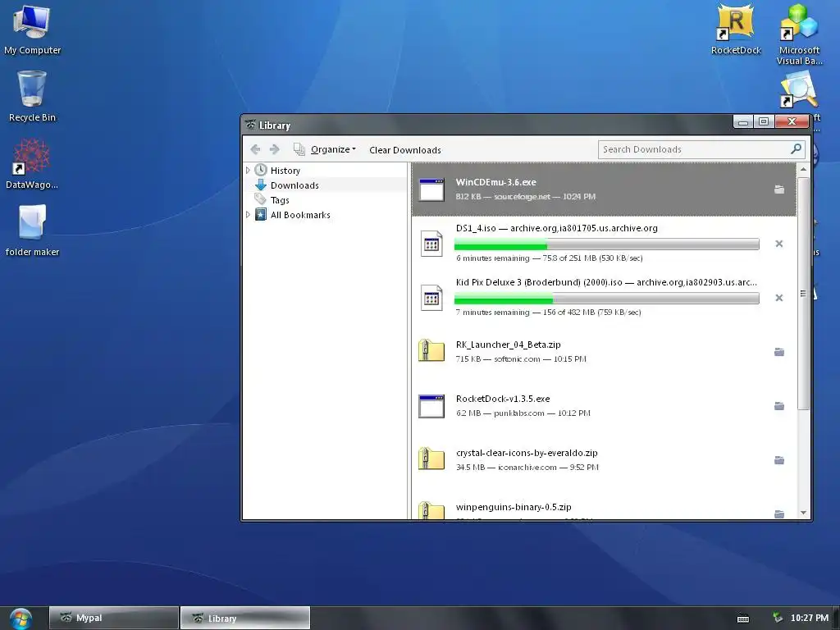Open containing folder for crystal-clear-icons-by-everaldo.zip
This screenshot has width=840, height=630.
pos(779,460)
